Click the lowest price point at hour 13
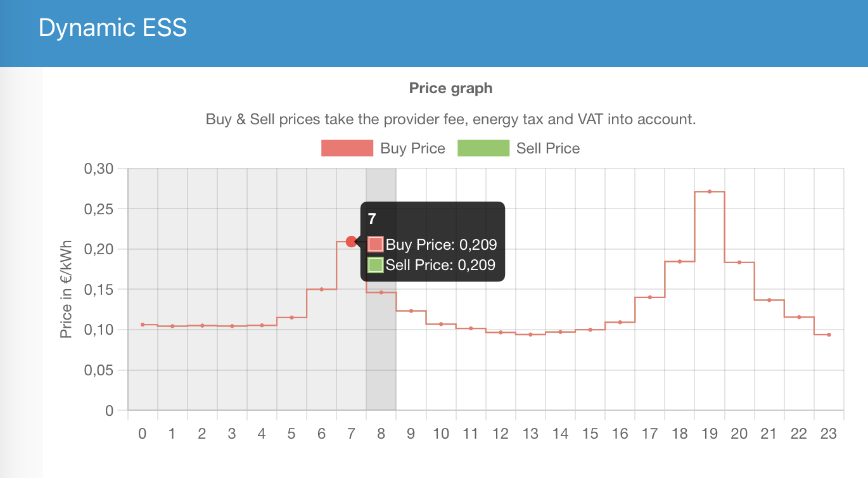The image size is (868, 478). pos(530,334)
